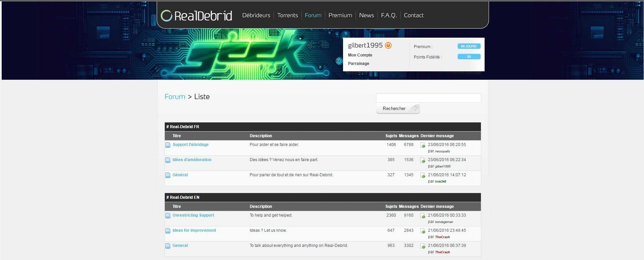Open the Ideas for improvement forum
The width and height of the screenshot is (644, 260).
(x=194, y=230)
